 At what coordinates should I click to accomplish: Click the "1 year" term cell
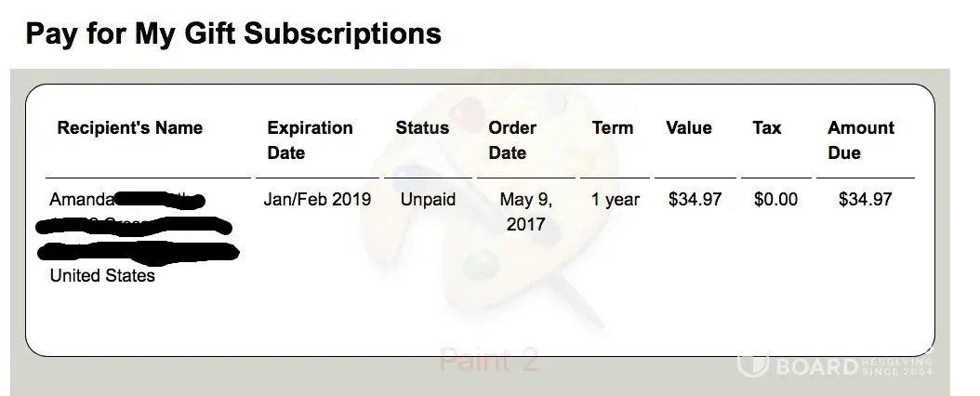click(616, 200)
